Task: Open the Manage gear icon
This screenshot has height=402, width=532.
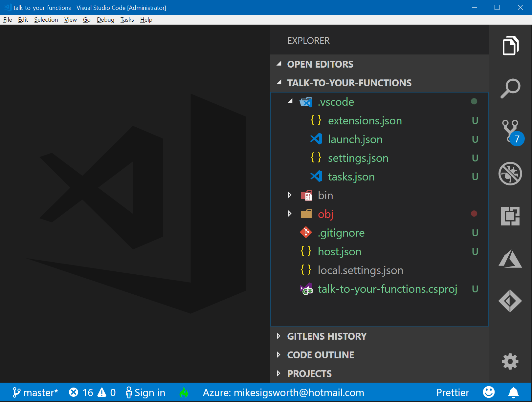Action: click(510, 361)
